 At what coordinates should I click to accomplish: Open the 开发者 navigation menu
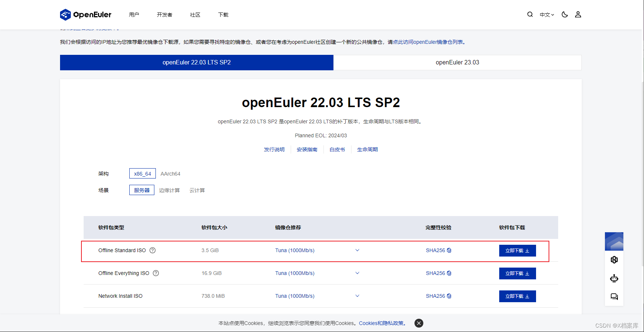point(164,15)
